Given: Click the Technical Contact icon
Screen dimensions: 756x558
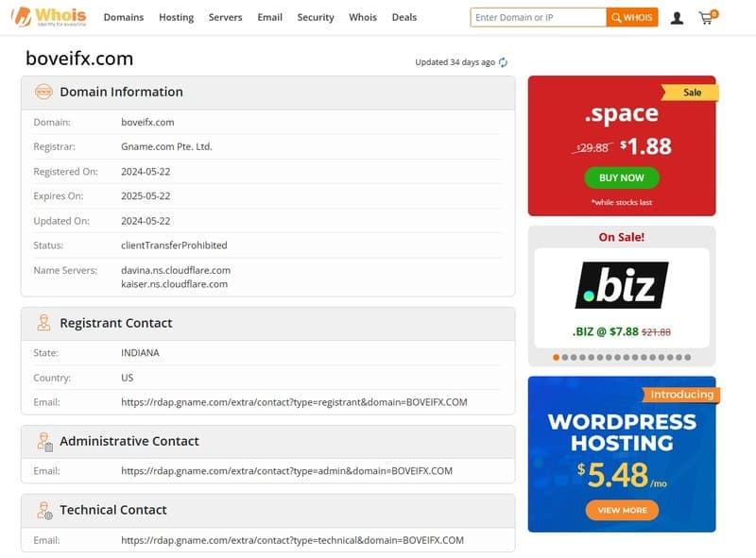Looking at the screenshot, I should [x=43, y=510].
